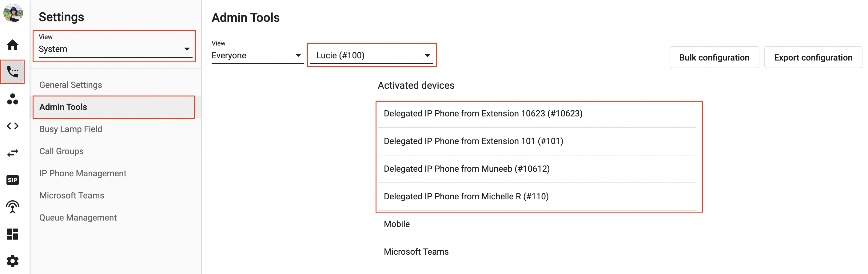Viewport: 868px width, 274px height.
Task: Open the dashboard tiles icon
Action: [x=13, y=234]
